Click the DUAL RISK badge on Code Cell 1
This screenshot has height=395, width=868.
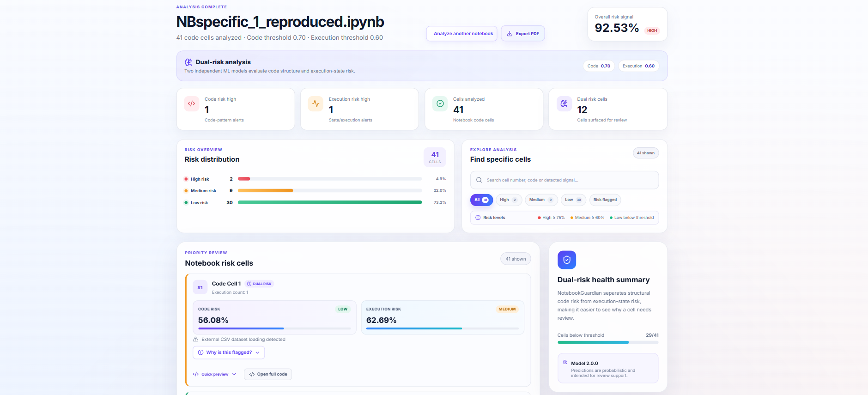tap(259, 284)
